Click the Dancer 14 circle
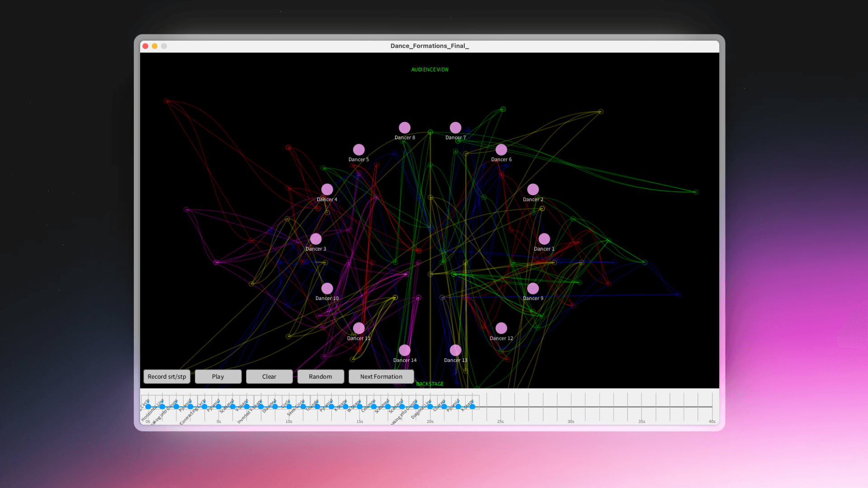 pos(405,350)
